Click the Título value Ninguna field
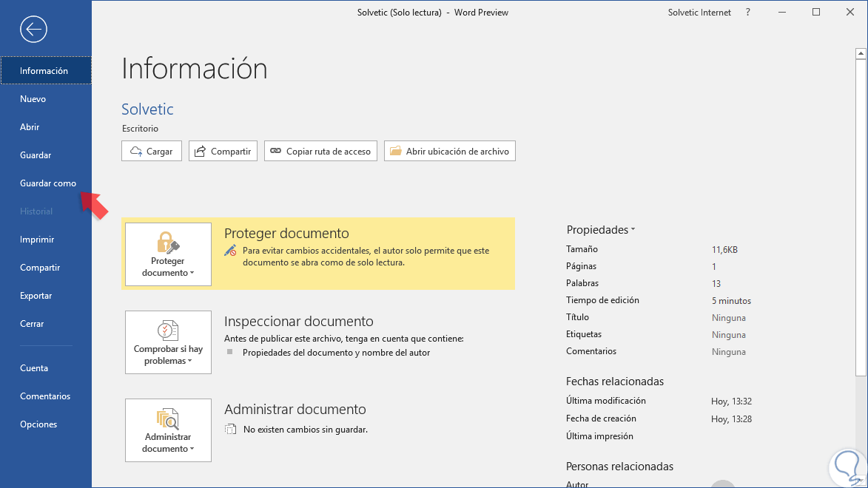The width and height of the screenshot is (868, 488). coord(728,318)
